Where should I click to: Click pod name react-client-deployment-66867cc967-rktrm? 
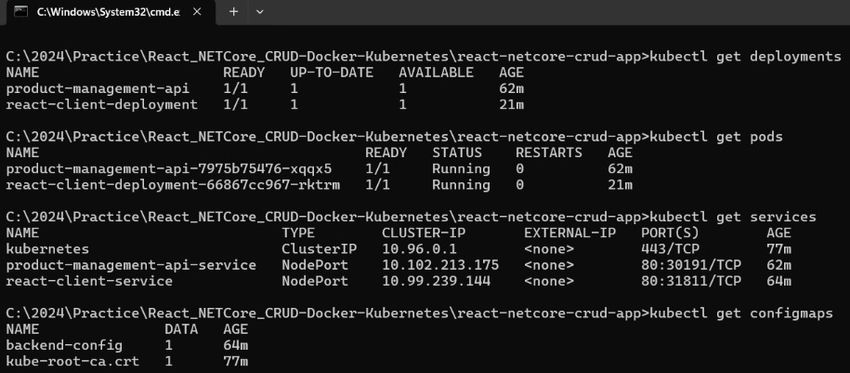pyautogui.click(x=173, y=185)
